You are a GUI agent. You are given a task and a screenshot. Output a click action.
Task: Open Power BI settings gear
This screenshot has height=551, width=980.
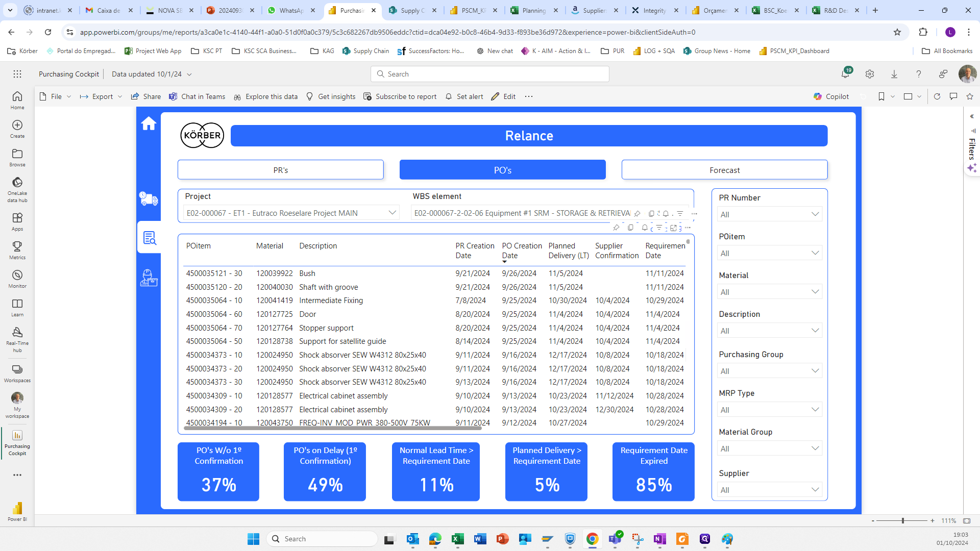pyautogui.click(x=870, y=74)
